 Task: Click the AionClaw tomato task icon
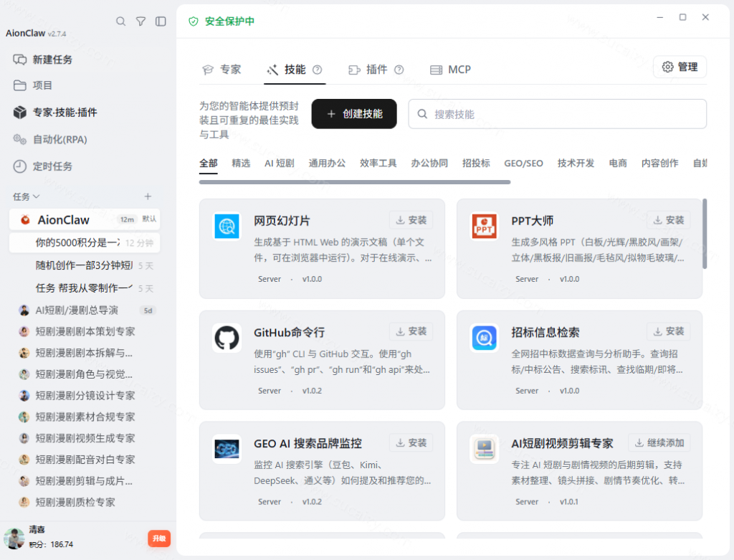tap(25, 219)
